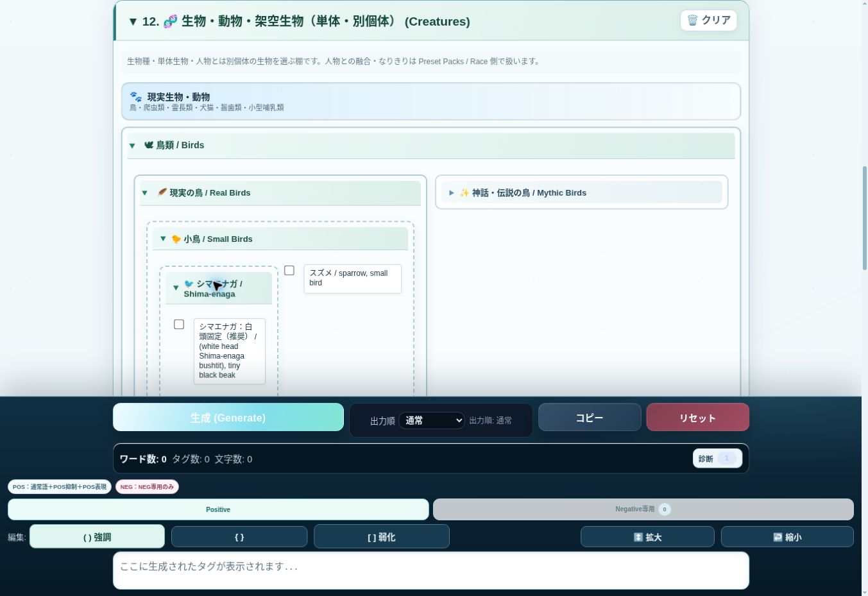
Task: Click the trash icon on the クリア button
Action: coord(692,21)
